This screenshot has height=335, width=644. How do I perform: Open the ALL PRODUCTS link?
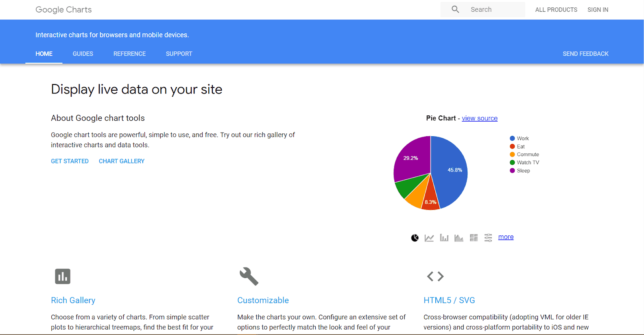click(x=556, y=10)
